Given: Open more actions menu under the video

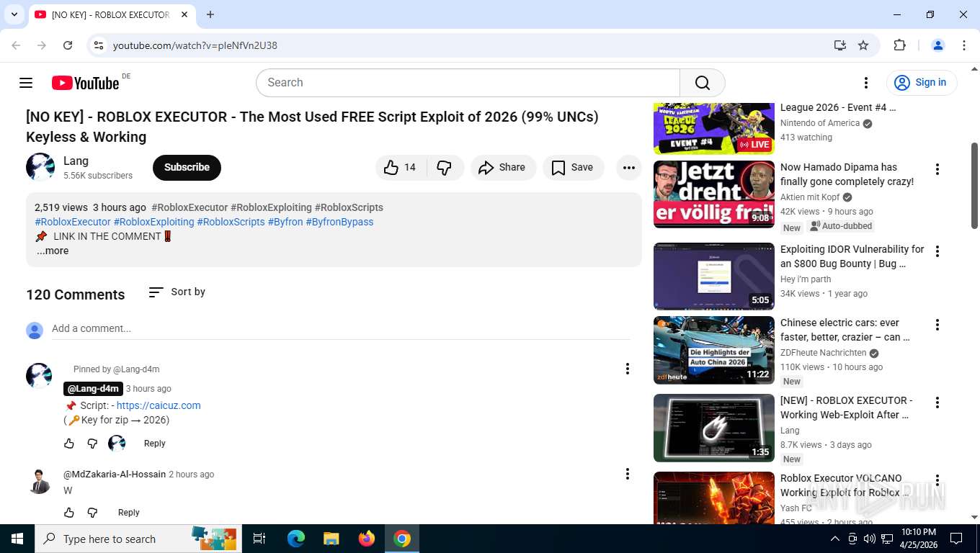Looking at the screenshot, I should point(629,167).
